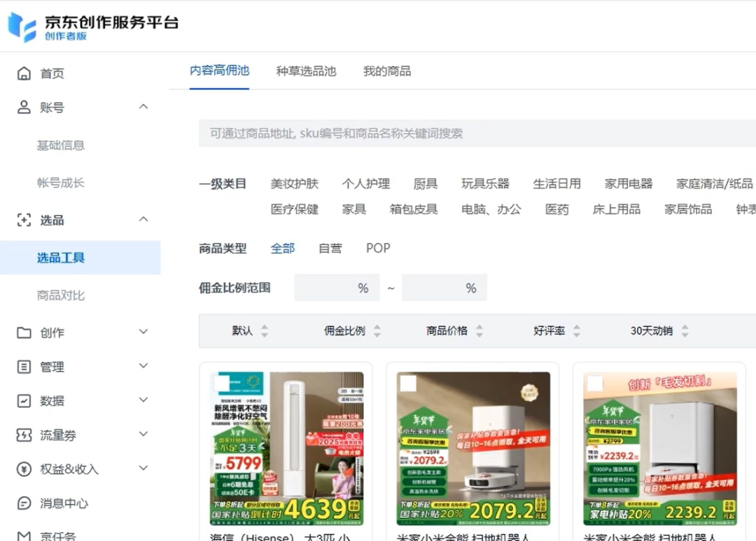
Task: Click the JD creator platform logo
Action: tap(22, 27)
